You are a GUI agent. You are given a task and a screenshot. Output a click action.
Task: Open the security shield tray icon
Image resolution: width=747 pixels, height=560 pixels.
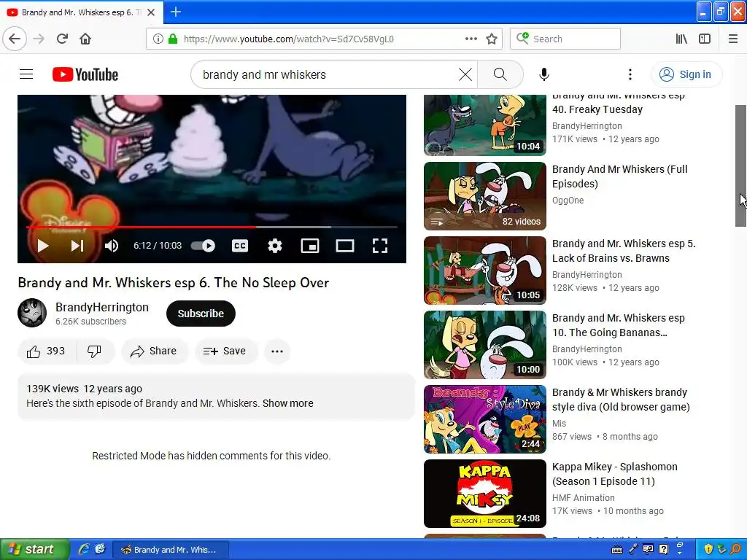click(708, 549)
